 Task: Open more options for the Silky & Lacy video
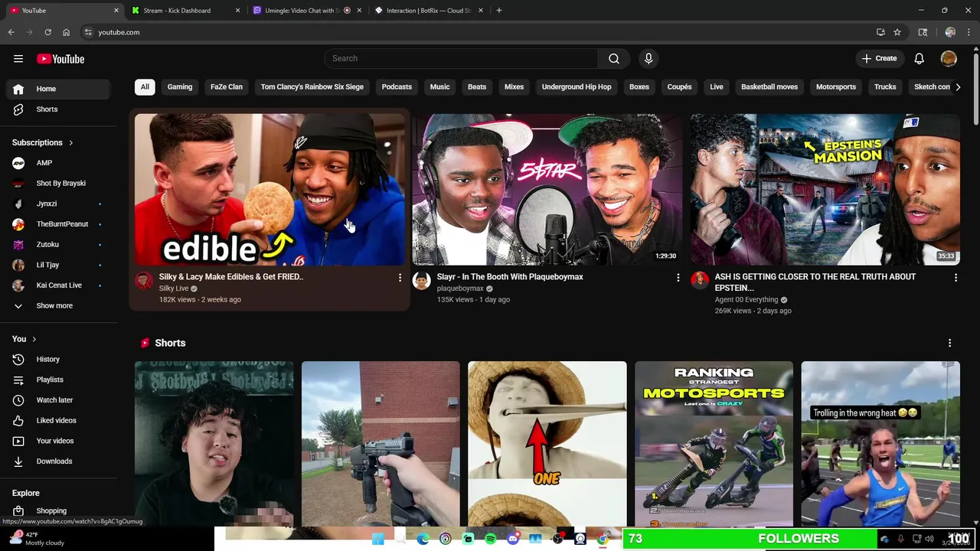tap(400, 278)
